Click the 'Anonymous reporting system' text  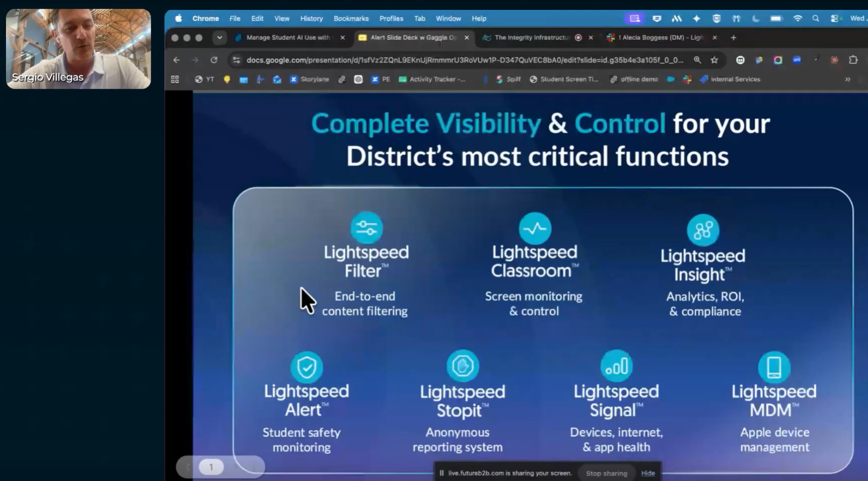click(x=457, y=440)
